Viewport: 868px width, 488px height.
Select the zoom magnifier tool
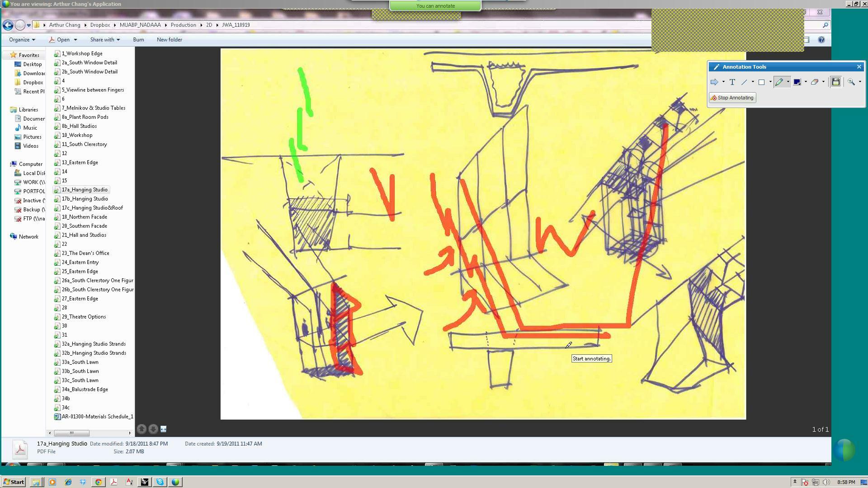click(x=851, y=82)
